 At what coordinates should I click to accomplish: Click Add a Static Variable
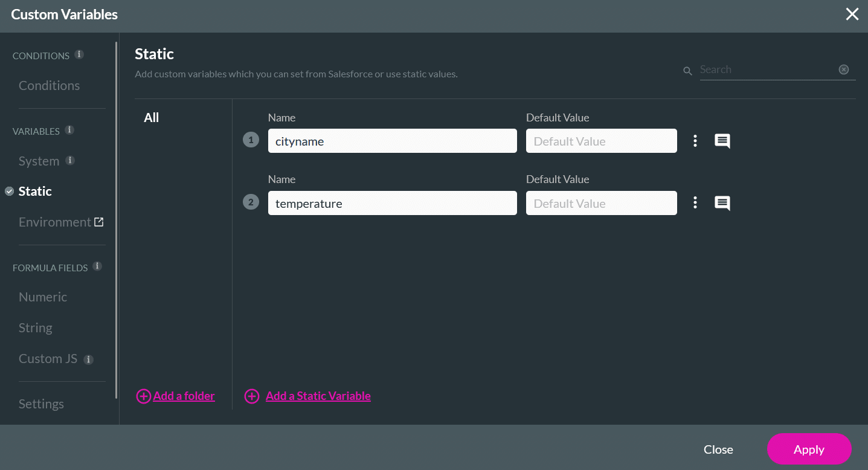[x=318, y=396]
